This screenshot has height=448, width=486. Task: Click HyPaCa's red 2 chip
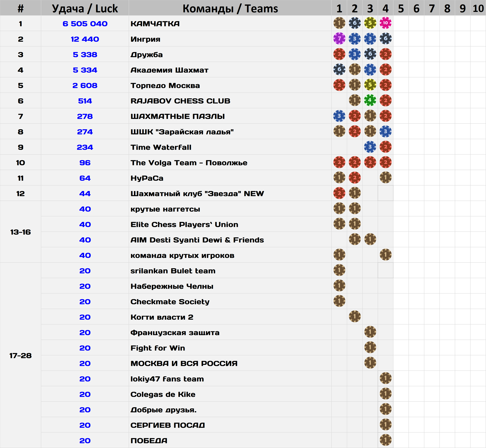coord(355,178)
